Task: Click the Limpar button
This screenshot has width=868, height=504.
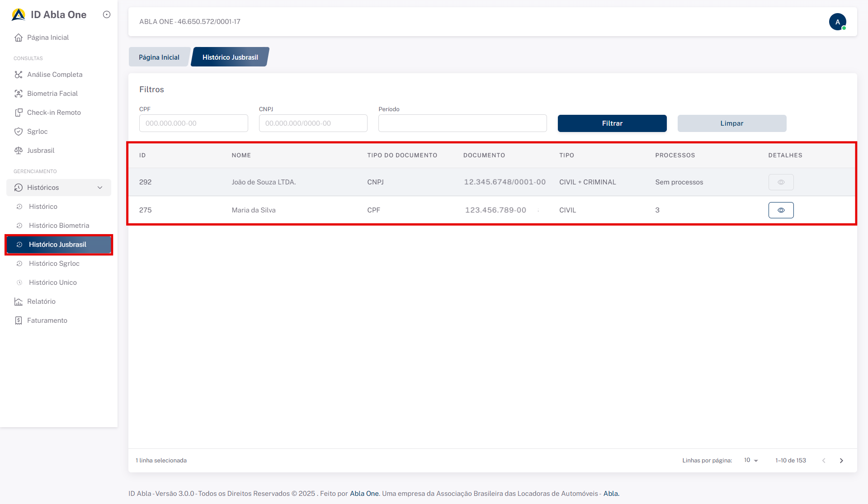Action: click(731, 123)
